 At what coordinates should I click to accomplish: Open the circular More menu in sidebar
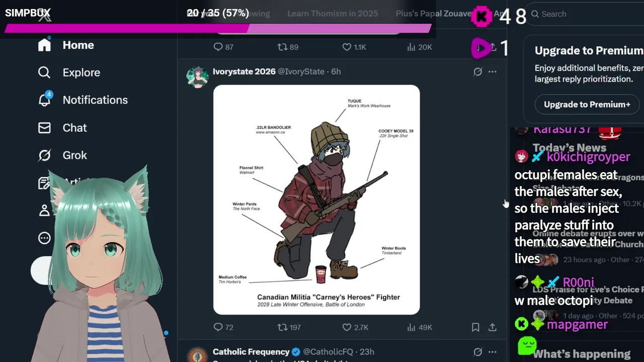pos(44,238)
